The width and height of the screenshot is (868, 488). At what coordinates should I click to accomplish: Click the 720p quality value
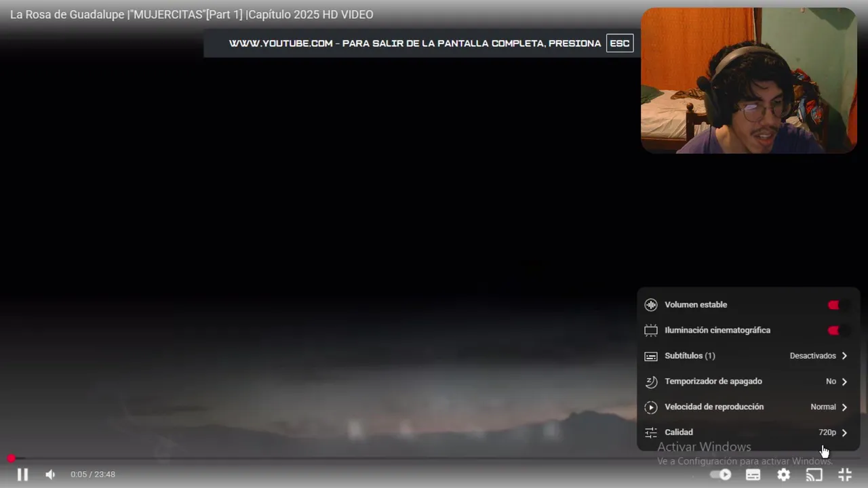827,432
